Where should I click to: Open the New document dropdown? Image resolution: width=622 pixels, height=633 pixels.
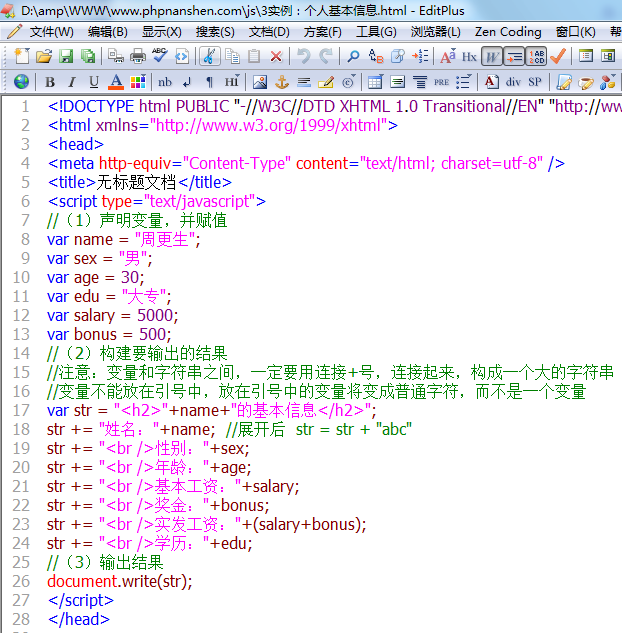[x=22, y=56]
